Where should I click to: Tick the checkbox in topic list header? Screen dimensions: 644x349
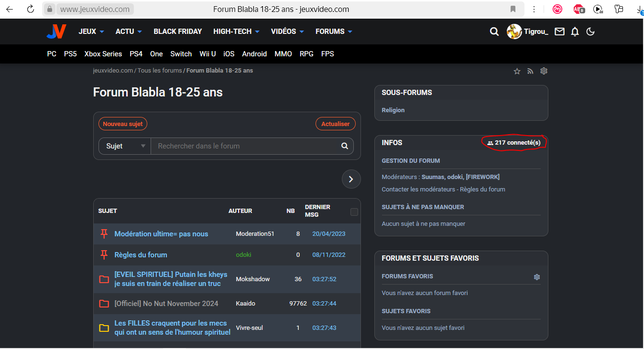(x=354, y=212)
